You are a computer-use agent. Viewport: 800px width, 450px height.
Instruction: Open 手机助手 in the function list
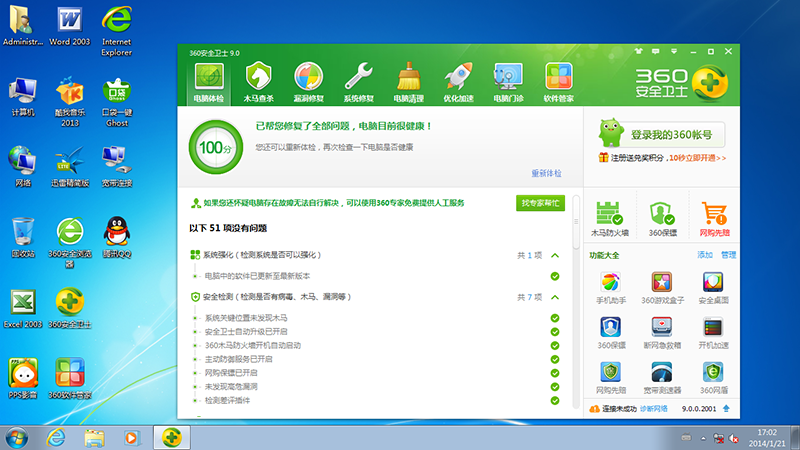tap(611, 287)
